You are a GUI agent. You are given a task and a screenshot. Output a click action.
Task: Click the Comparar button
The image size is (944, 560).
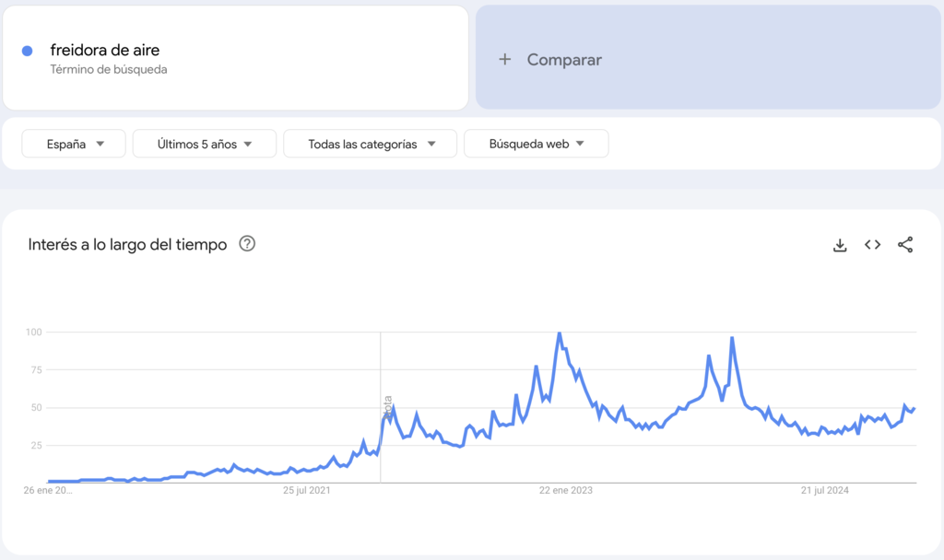[x=562, y=59]
